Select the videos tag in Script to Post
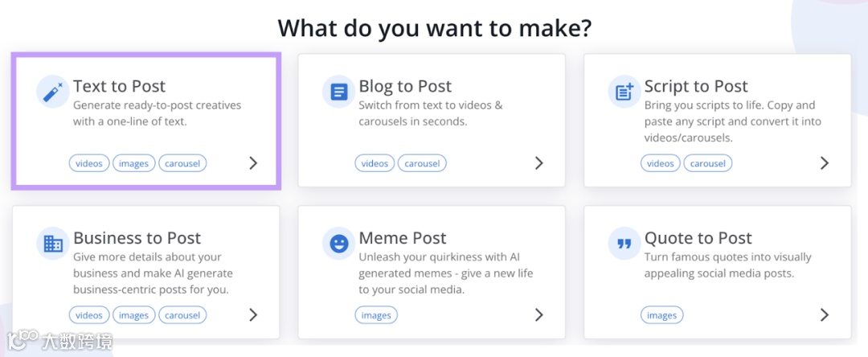 tap(661, 163)
